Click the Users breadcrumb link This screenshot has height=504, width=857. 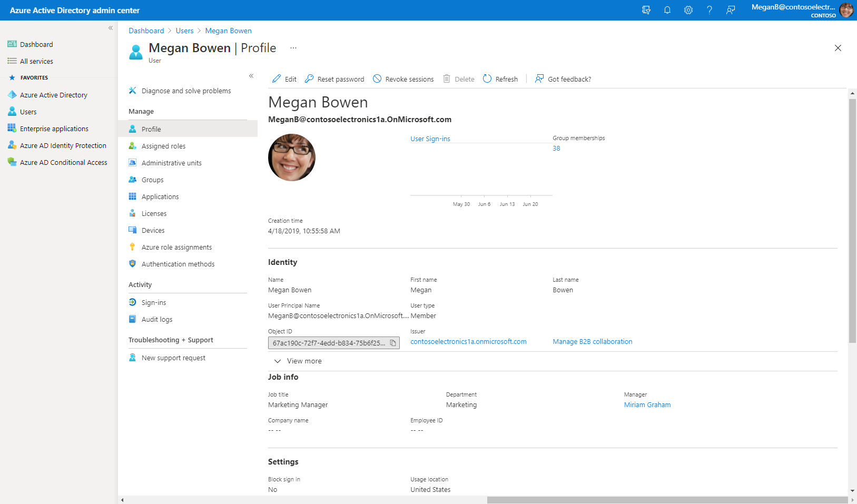click(x=184, y=31)
